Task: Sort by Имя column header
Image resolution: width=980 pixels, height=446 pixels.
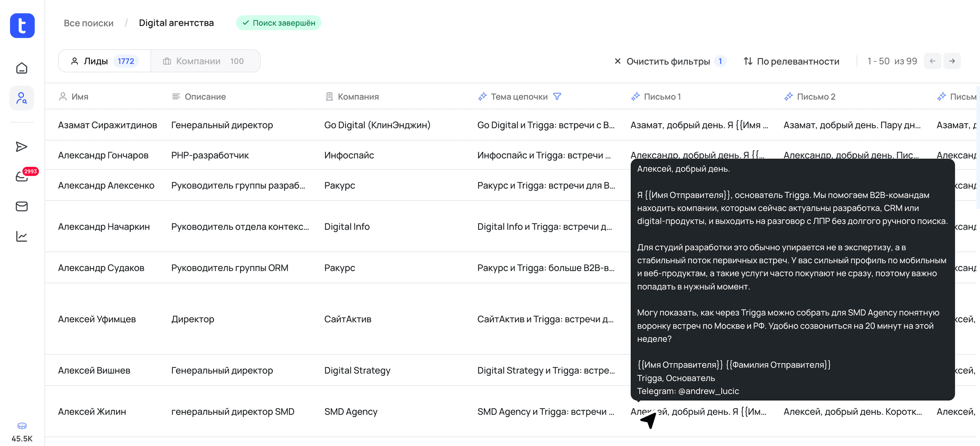Action: [x=73, y=97]
